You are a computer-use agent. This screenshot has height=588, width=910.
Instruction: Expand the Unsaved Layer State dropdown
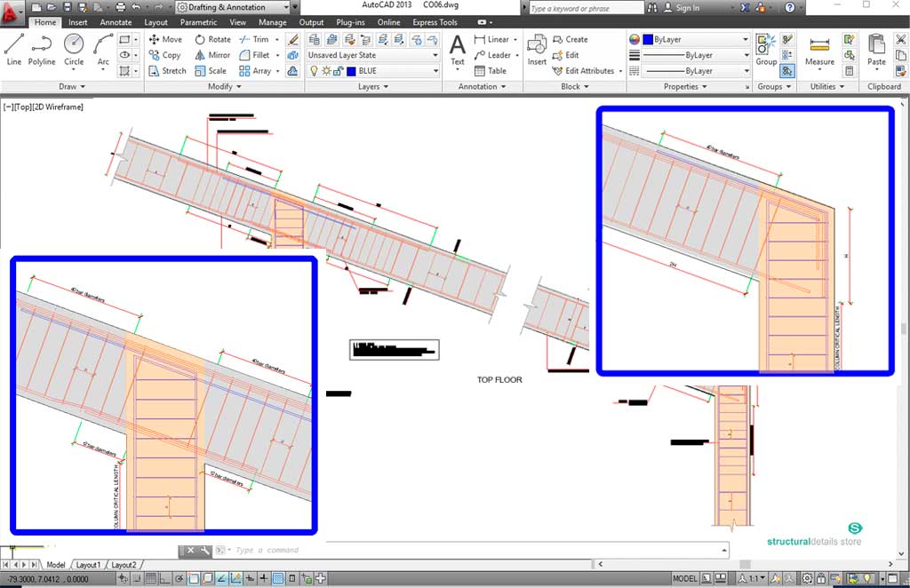point(372,55)
